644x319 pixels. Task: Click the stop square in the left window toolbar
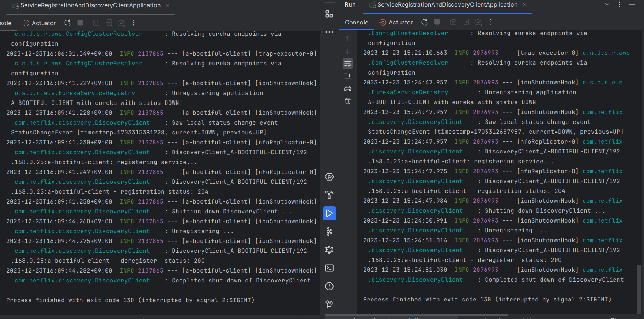pos(80,23)
